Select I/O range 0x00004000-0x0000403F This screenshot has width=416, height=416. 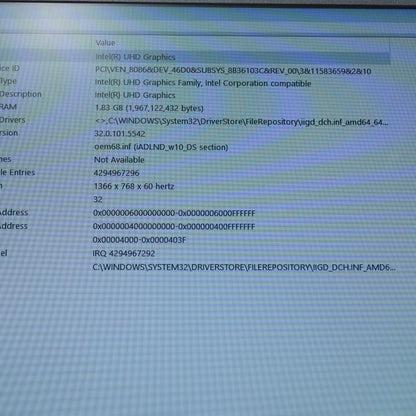point(139,240)
